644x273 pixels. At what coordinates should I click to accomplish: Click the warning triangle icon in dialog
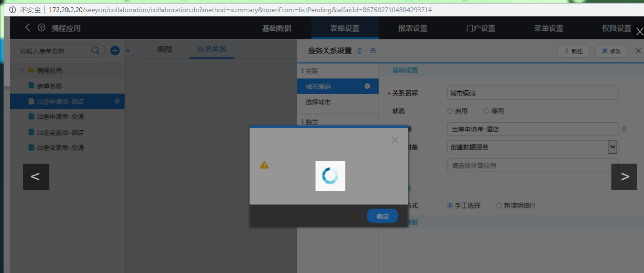pos(264,165)
